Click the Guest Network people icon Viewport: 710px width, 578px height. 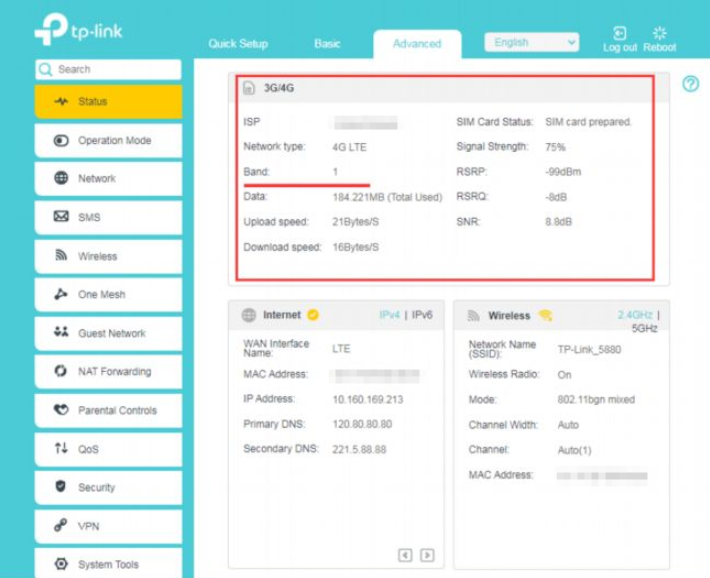coord(61,332)
